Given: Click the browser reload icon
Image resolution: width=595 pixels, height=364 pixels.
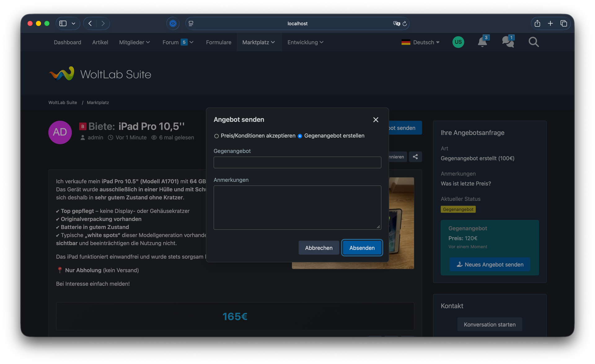Looking at the screenshot, I should point(405,24).
